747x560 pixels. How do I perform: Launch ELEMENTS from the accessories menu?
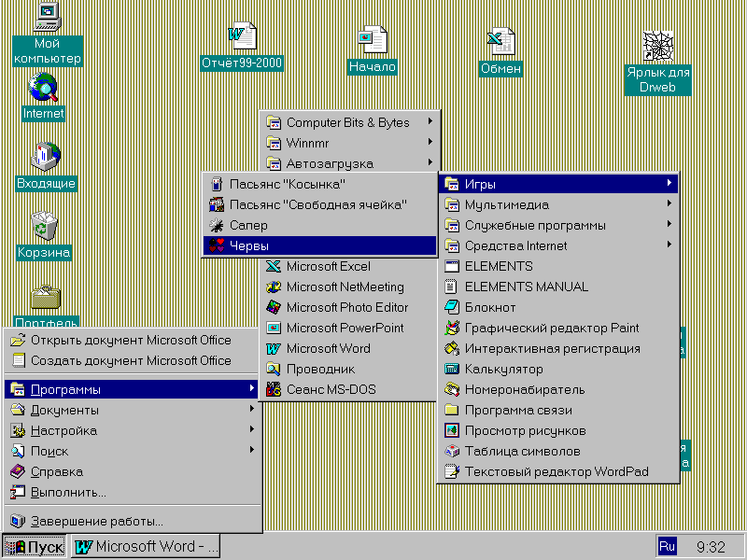558,266
